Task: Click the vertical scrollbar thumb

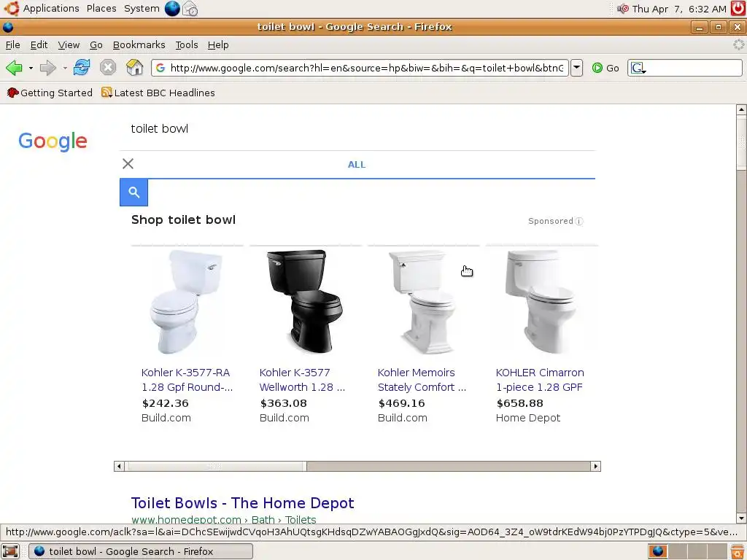Action: pos(741,142)
